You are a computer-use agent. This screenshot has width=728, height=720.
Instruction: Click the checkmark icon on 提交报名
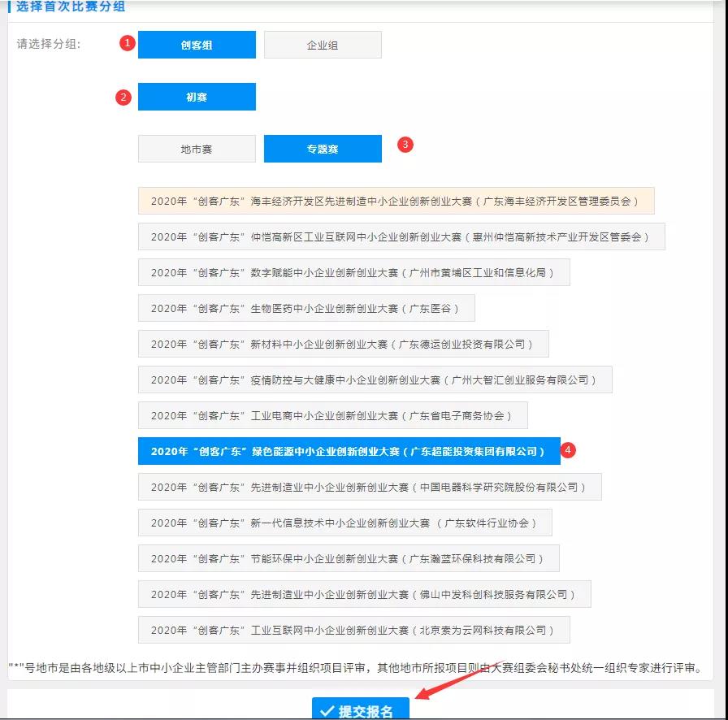(x=327, y=711)
